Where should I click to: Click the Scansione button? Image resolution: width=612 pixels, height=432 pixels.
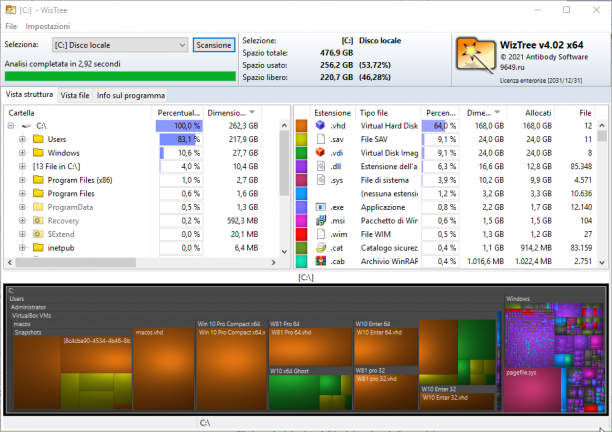(213, 45)
